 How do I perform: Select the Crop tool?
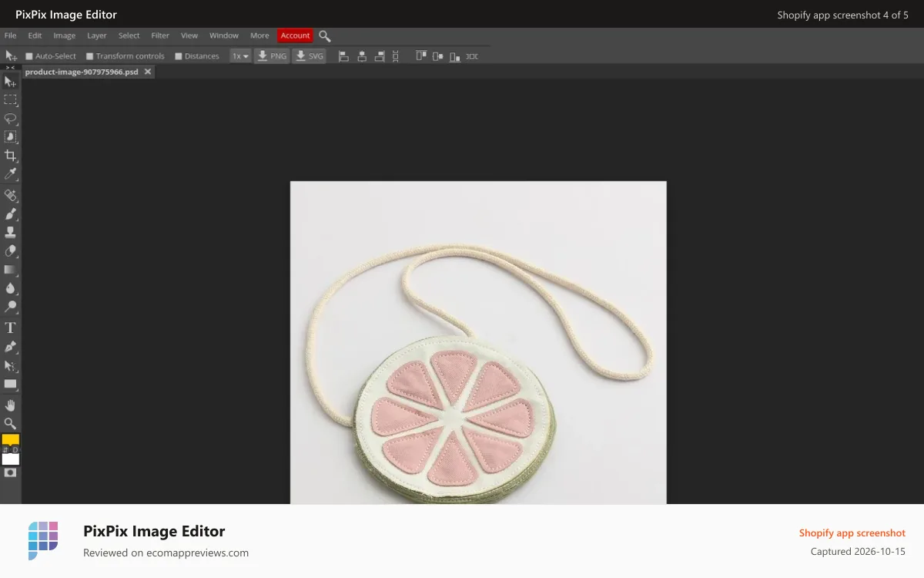pos(10,156)
